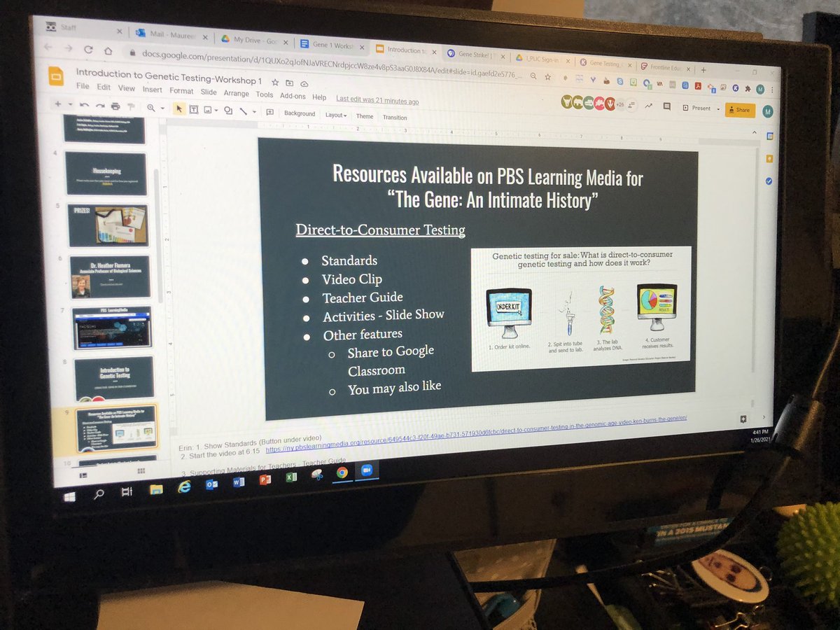The image size is (840, 630).
Task: Open the Windows Start menu
Action: point(70,496)
